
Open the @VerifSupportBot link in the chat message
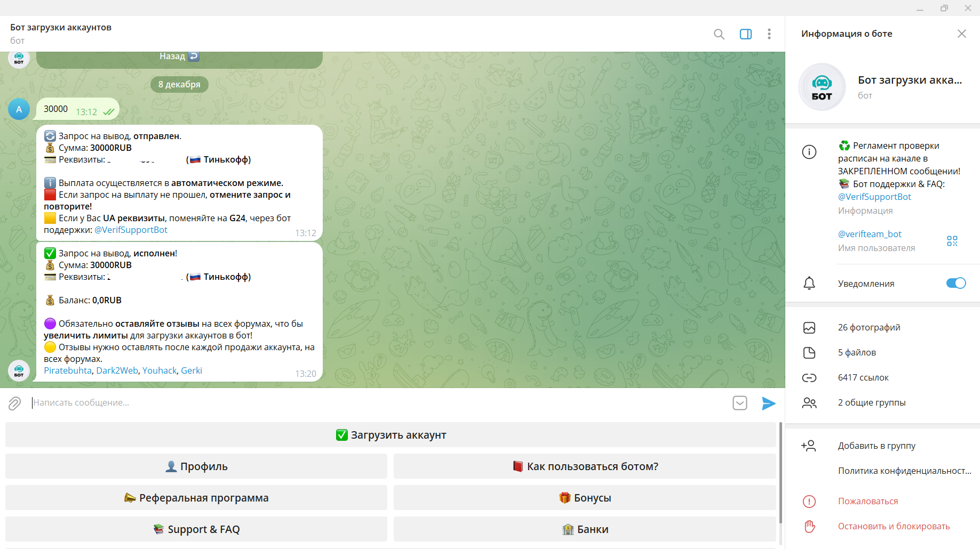click(131, 230)
